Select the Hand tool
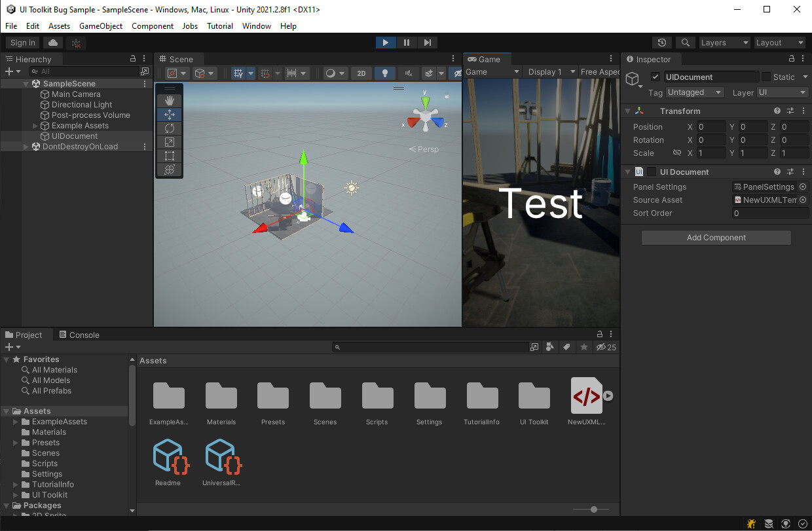 point(169,100)
